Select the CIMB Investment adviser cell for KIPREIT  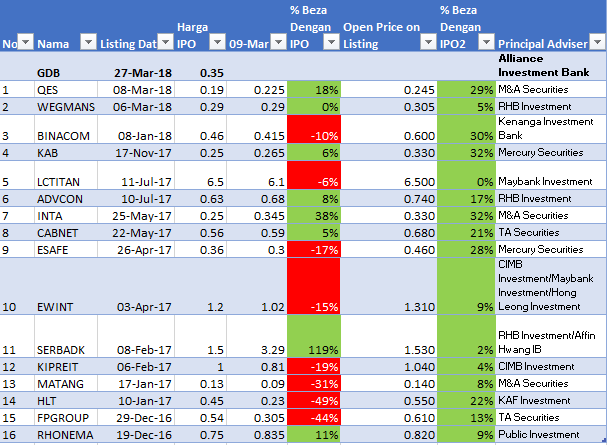pyautogui.click(x=551, y=366)
